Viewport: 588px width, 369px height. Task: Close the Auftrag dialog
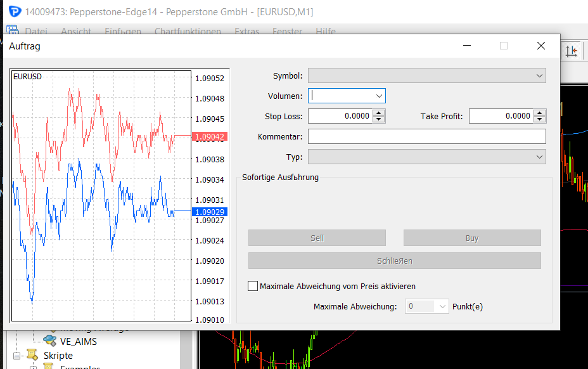click(x=540, y=46)
